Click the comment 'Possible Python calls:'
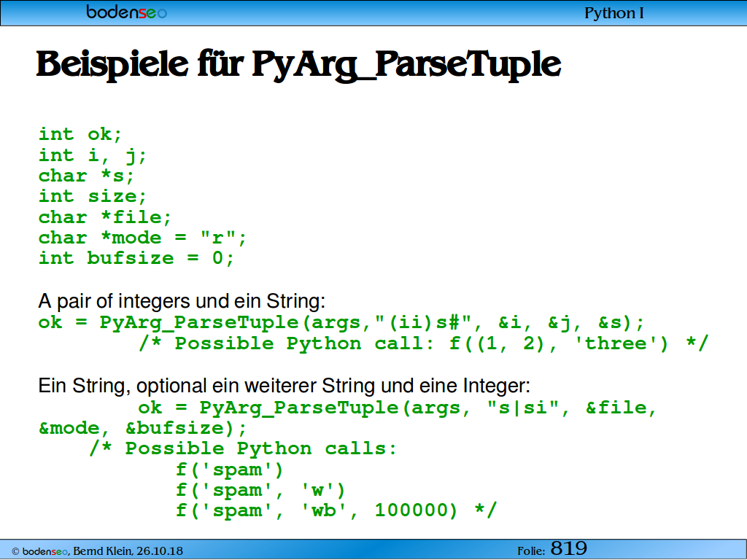747x560 pixels. (x=243, y=449)
